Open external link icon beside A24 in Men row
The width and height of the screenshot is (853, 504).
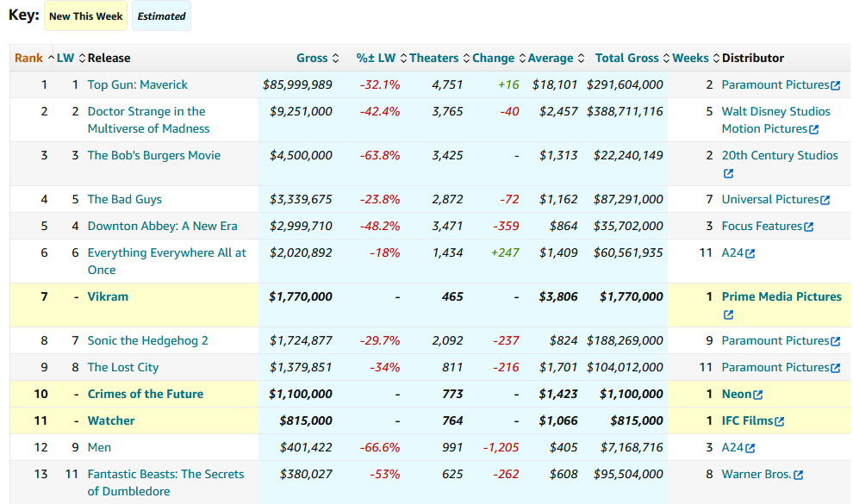click(750, 448)
